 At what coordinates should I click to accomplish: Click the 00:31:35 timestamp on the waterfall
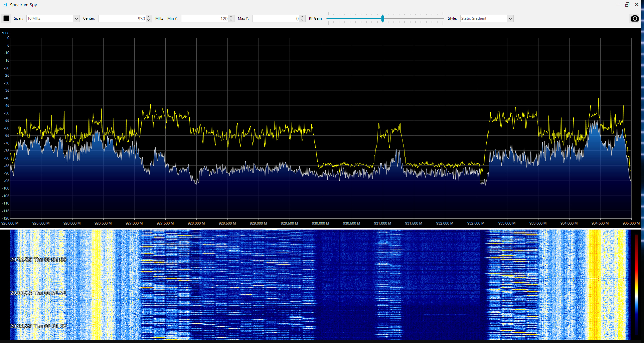[x=38, y=260]
